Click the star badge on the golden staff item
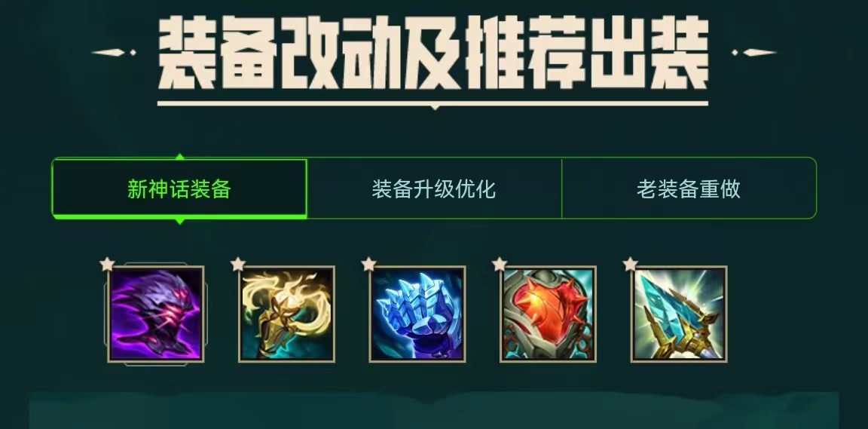Image resolution: width=868 pixels, height=429 pixels. point(238,265)
